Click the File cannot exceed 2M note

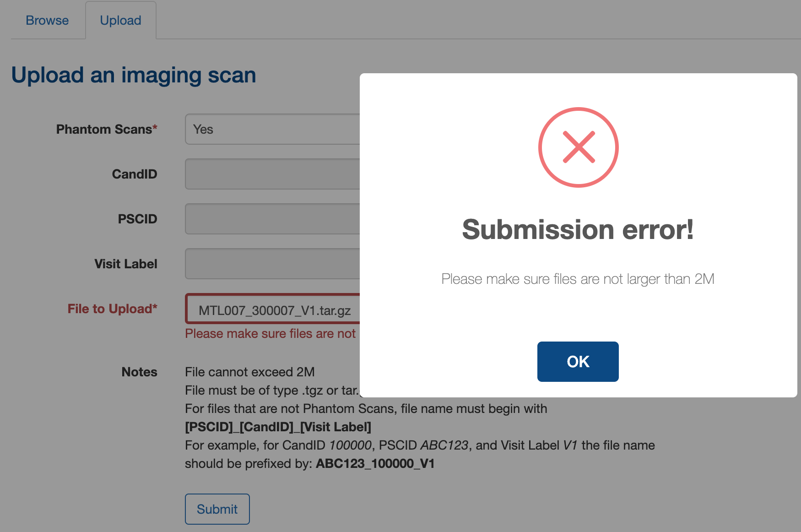coord(250,372)
